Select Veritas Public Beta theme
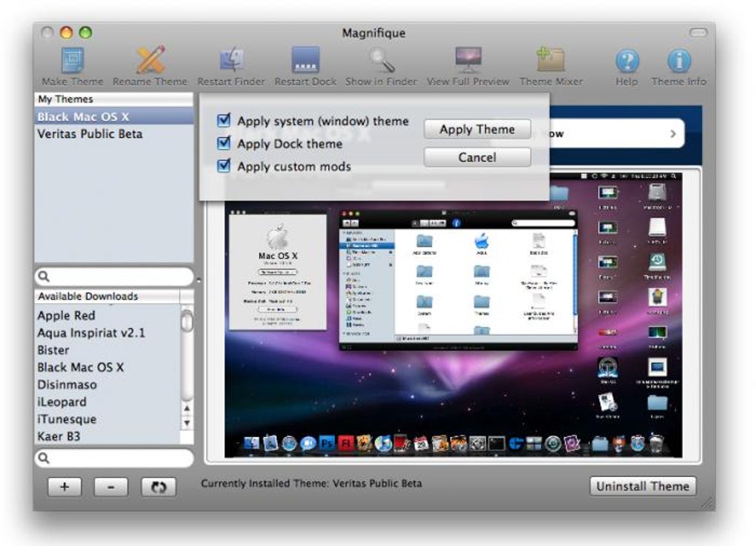Screen dimensions: 756x546 114,134
